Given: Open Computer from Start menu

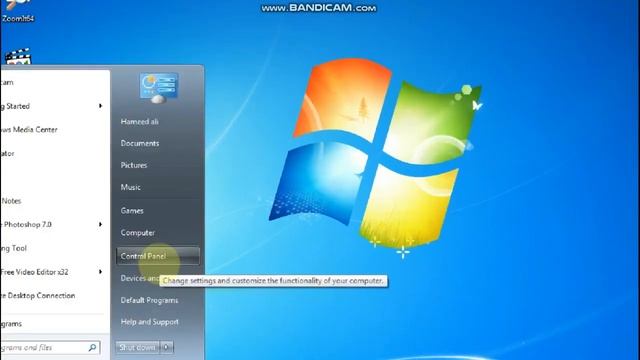Looking at the screenshot, I should pyautogui.click(x=138, y=233).
